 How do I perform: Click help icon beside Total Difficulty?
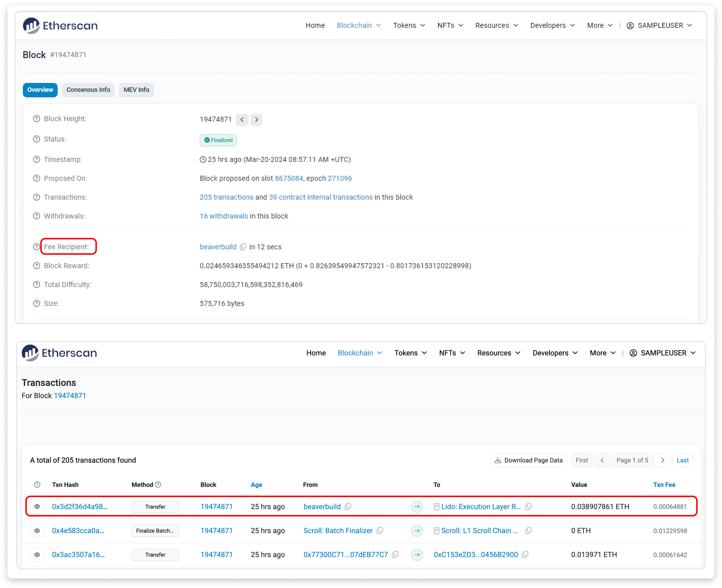37,285
